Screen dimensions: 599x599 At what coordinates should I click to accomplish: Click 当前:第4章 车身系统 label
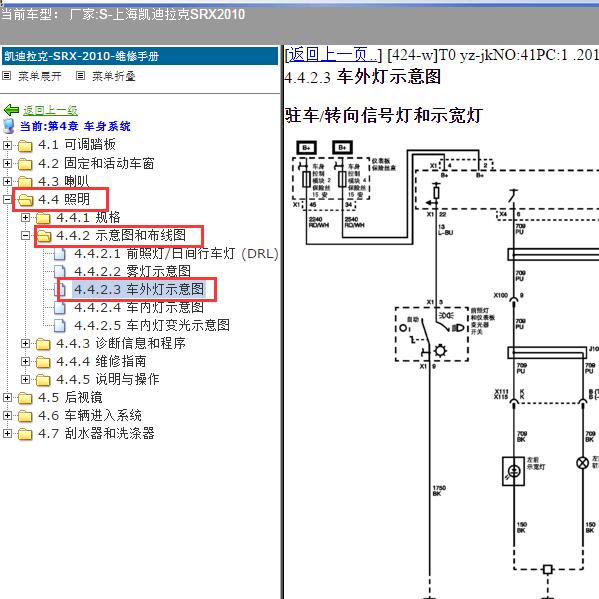click(75, 126)
